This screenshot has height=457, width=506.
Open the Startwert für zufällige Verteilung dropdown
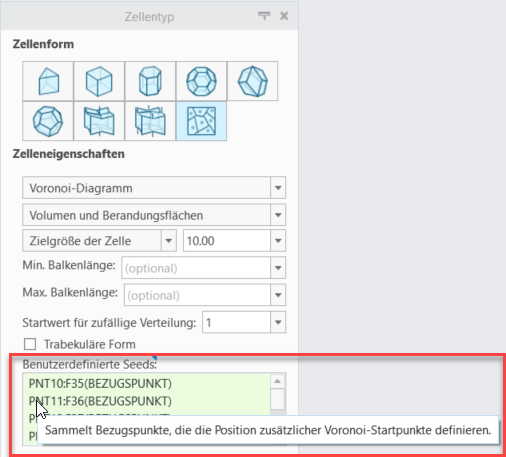(278, 322)
